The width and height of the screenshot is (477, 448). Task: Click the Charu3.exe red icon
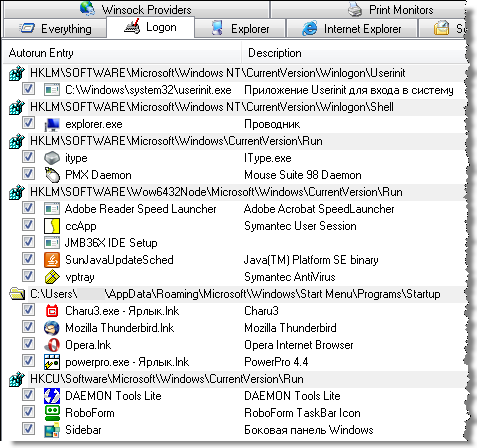coord(52,311)
